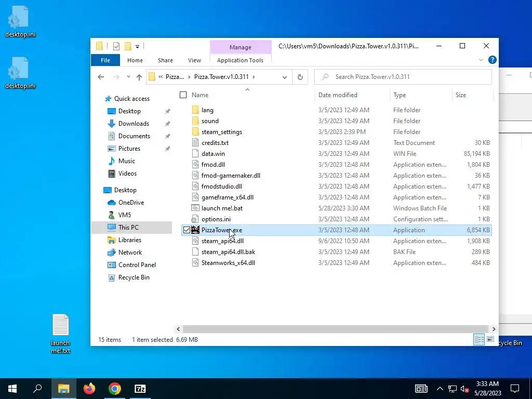Select the options.ini file icon

195,219
